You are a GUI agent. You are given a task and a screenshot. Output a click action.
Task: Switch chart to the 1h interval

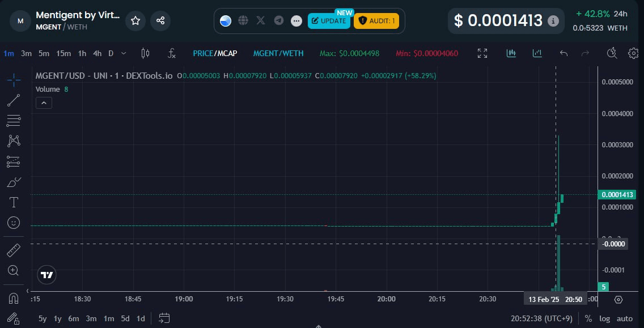coord(82,53)
